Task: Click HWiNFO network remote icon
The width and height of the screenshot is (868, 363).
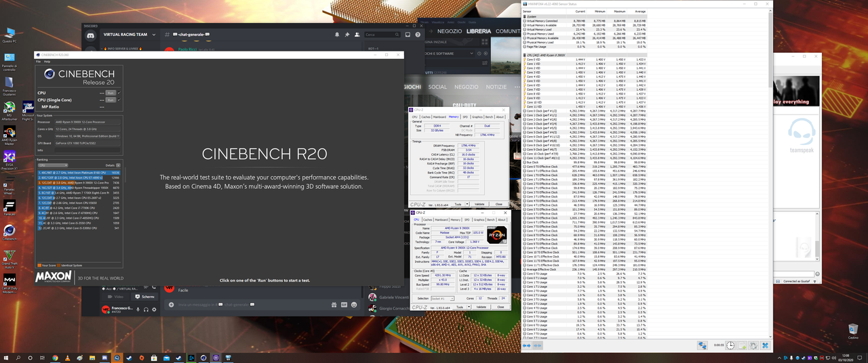Action: point(702,345)
